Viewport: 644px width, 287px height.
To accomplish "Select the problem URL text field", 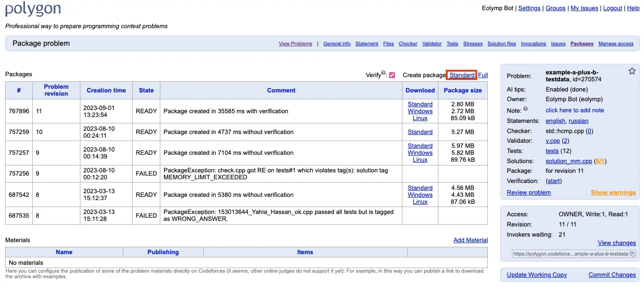I will pyautogui.click(x=570, y=254).
